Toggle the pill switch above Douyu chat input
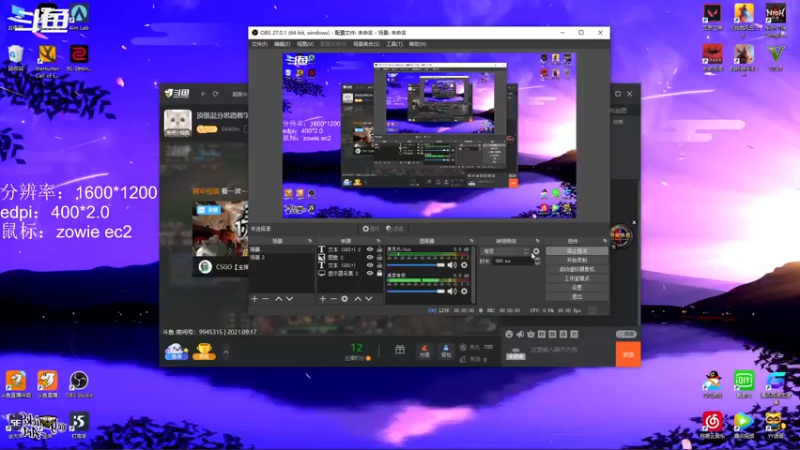This screenshot has width=800, height=450. coord(626,334)
